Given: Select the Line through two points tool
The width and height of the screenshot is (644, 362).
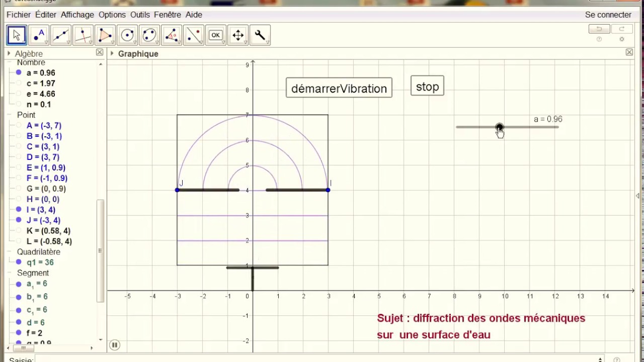Looking at the screenshot, I should tap(61, 35).
